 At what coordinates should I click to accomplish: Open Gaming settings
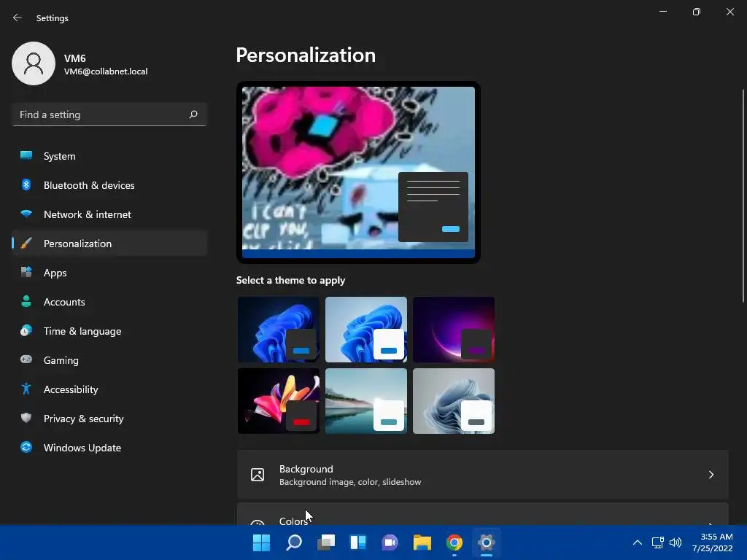click(109, 359)
